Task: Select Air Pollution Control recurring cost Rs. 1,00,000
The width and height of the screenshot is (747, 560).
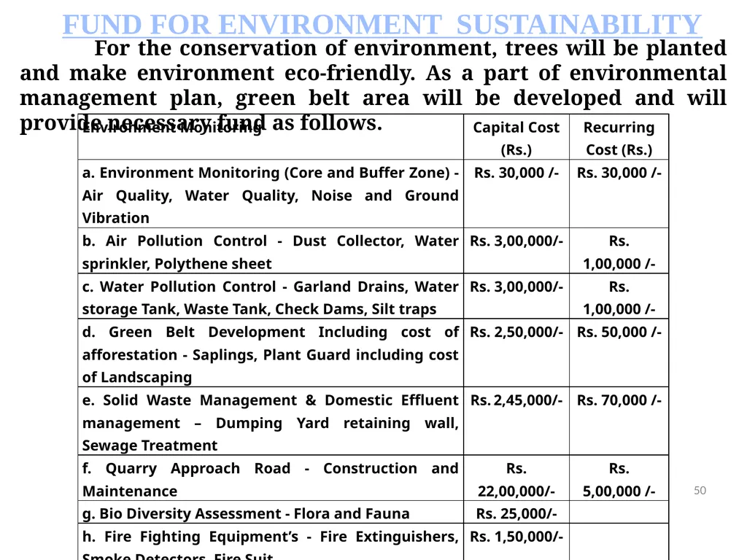Action: click(x=619, y=252)
